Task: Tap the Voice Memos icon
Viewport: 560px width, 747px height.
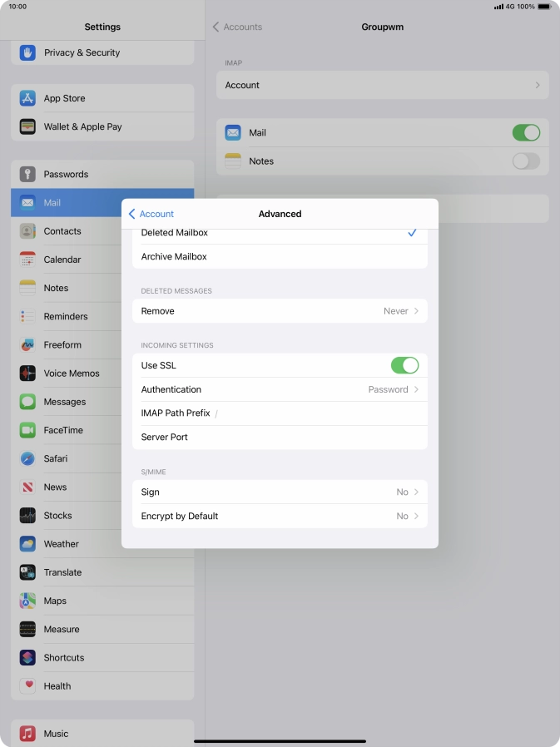Action: pos(28,373)
